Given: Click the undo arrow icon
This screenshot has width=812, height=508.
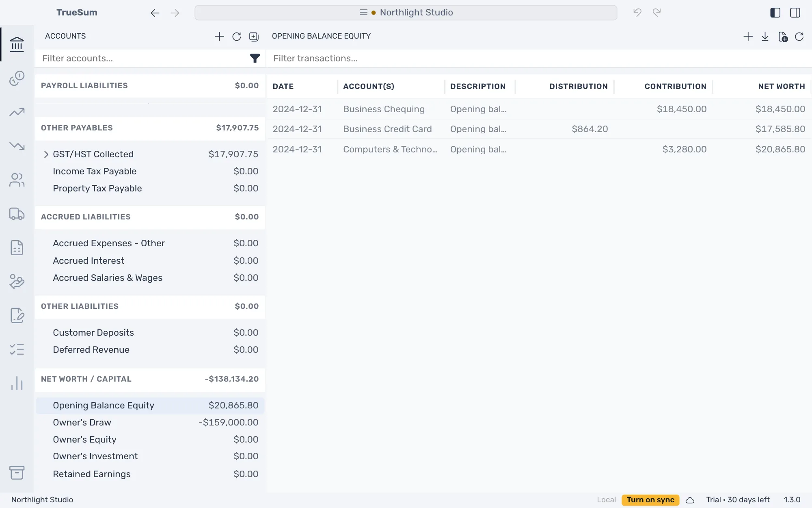Looking at the screenshot, I should pyautogui.click(x=637, y=13).
